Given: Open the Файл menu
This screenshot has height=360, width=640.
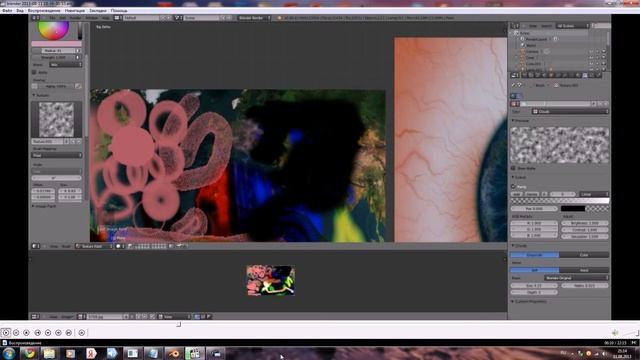Looking at the screenshot, I should pyautogui.click(x=7, y=11).
